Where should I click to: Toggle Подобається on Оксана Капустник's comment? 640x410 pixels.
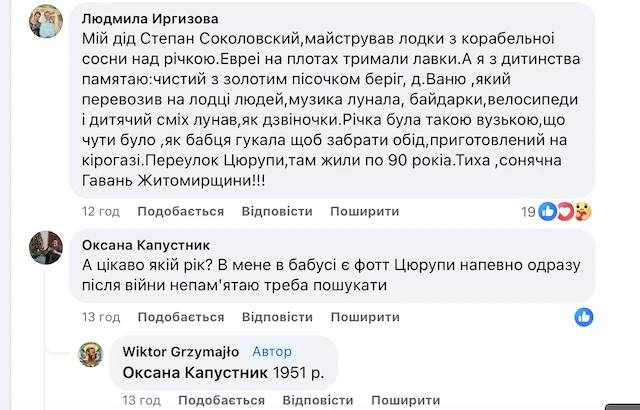[167, 317]
